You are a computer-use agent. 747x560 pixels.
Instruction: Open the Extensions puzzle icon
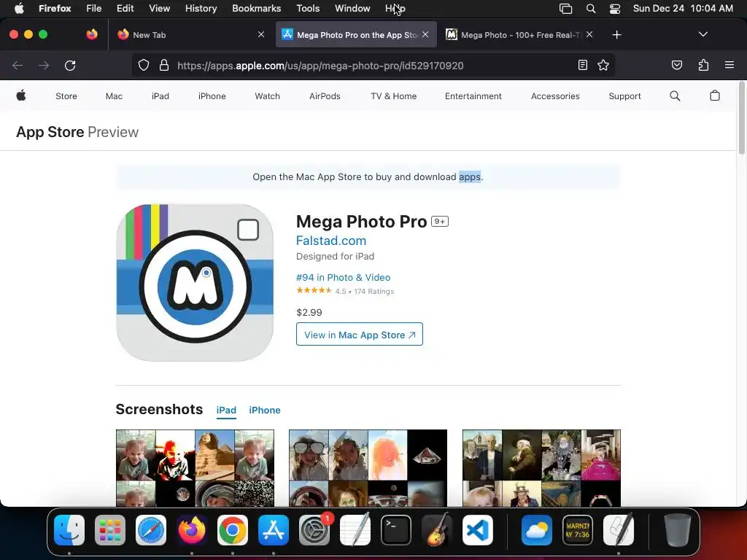(703, 65)
